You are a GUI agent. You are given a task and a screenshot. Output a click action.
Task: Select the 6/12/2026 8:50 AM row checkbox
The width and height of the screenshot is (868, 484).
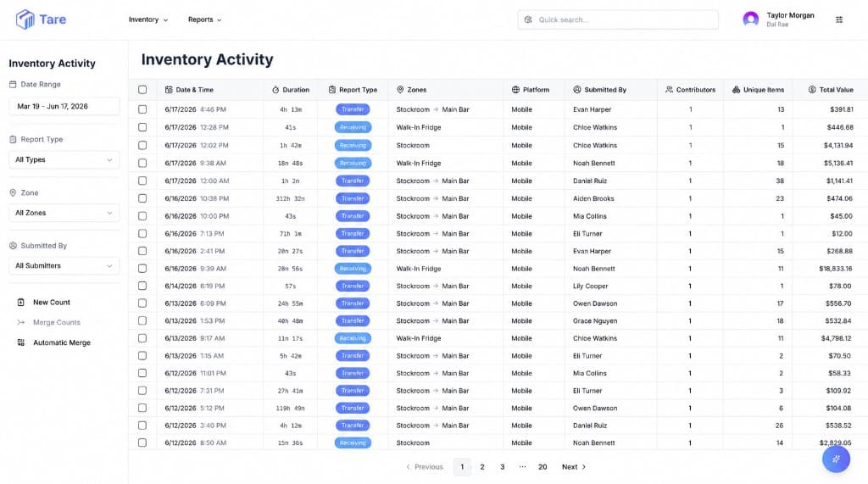(x=142, y=443)
